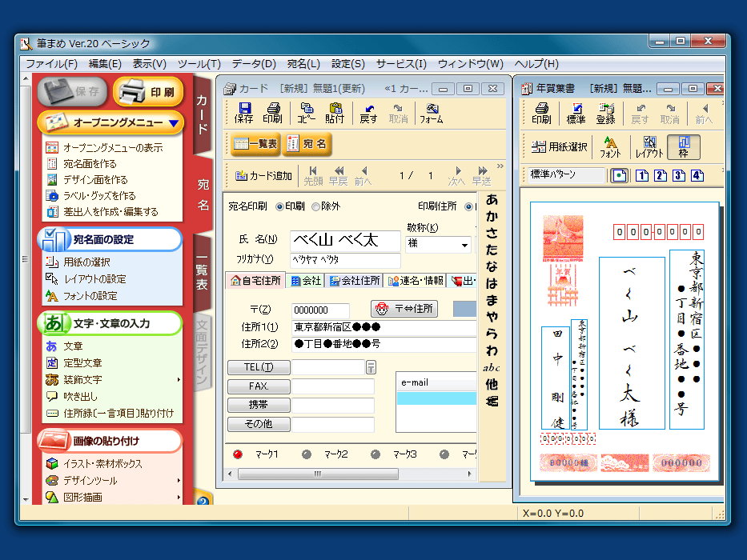Viewport: 747px width, 560px height.
Task: Click the 〒 postal code field
Action: point(320,310)
